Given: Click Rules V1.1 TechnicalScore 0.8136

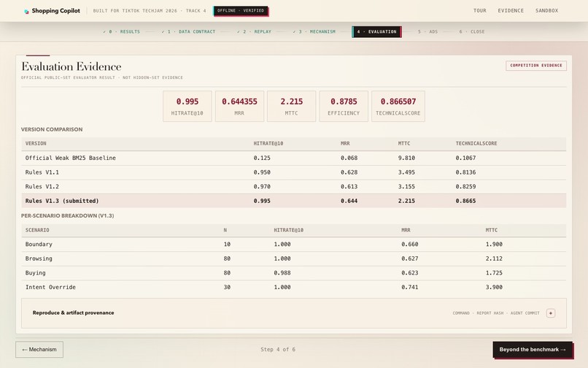Looking at the screenshot, I should click(x=465, y=172).
